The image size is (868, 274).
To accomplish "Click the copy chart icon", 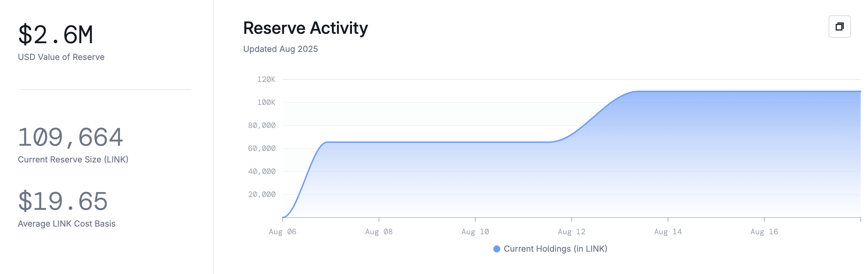I will coord(840,26).
